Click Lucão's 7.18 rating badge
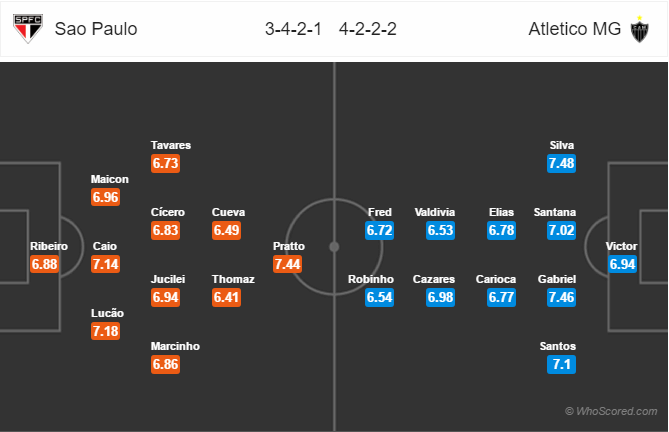Image resolution: width=669 pixels, height=432 pixels. [x=105, y=331]
